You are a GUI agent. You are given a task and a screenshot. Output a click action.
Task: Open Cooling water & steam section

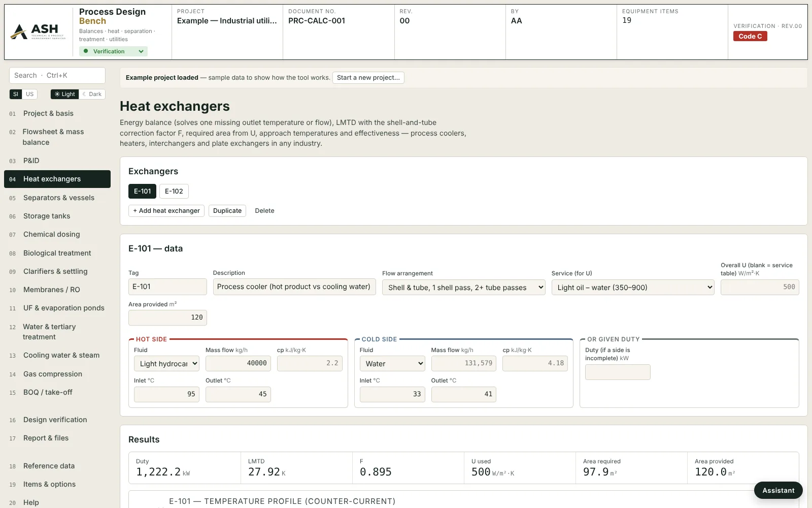57,355
